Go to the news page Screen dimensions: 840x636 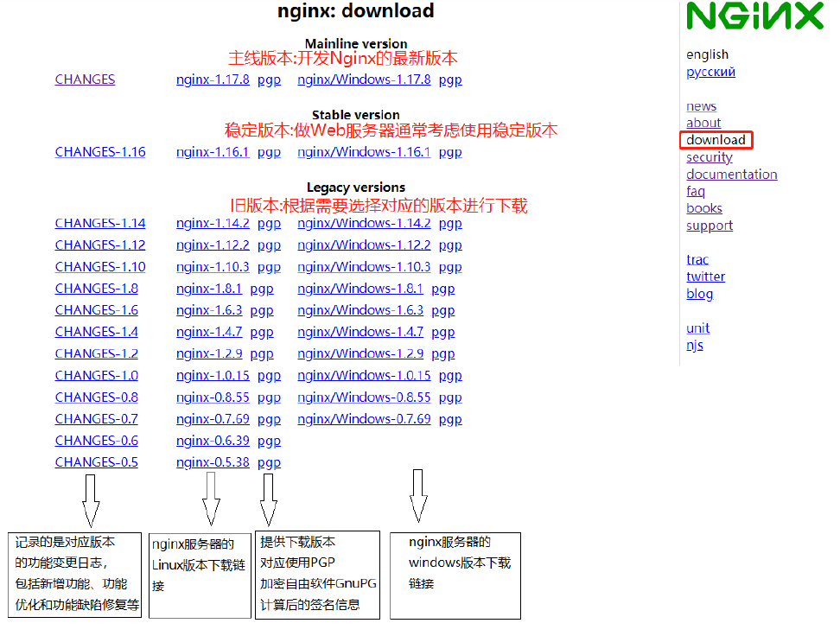tap(701, 106)
